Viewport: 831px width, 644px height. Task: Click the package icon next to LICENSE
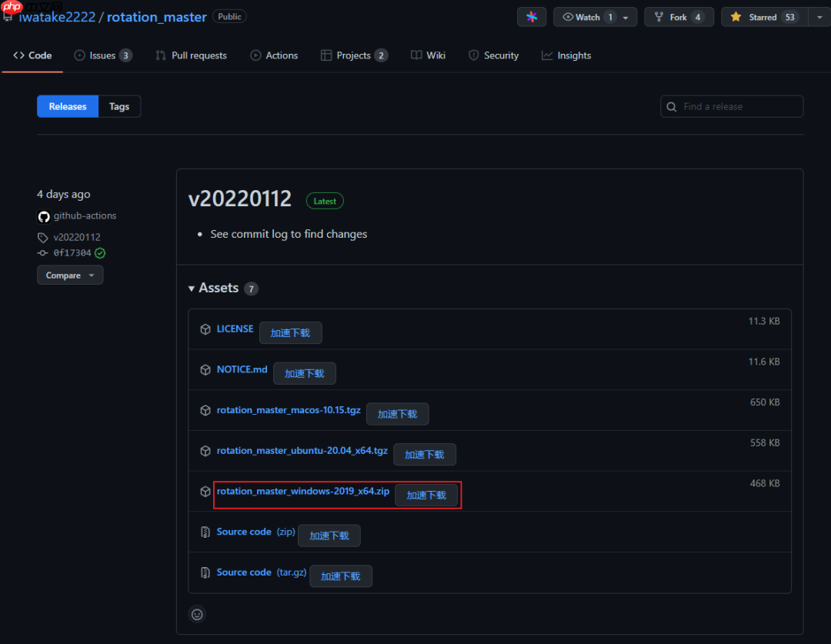(205, 329)
